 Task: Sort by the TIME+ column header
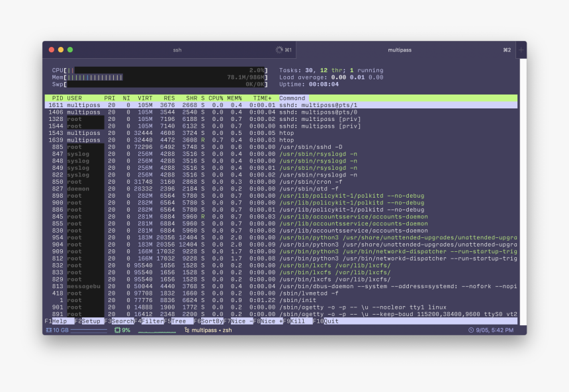point(263,98)
